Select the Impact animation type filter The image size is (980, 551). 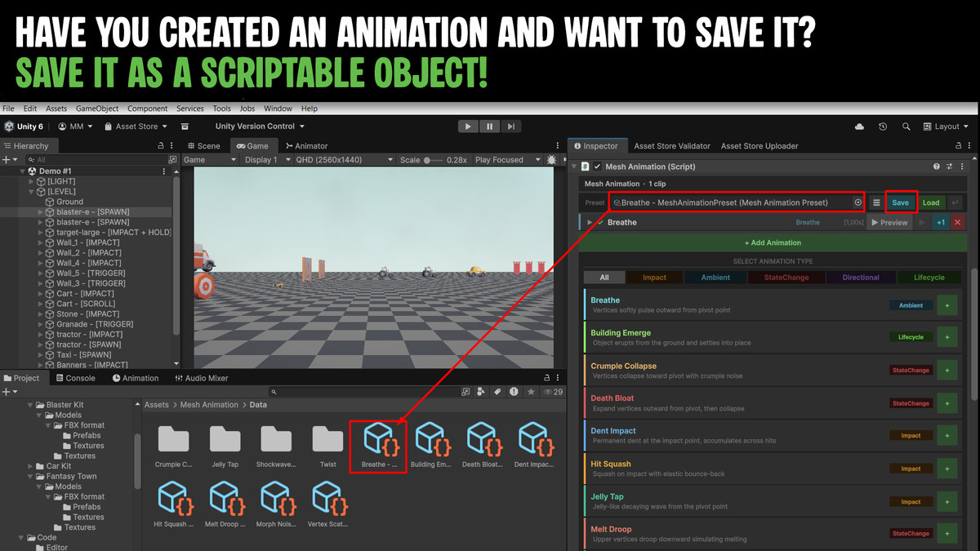click(x=654, y=278)
